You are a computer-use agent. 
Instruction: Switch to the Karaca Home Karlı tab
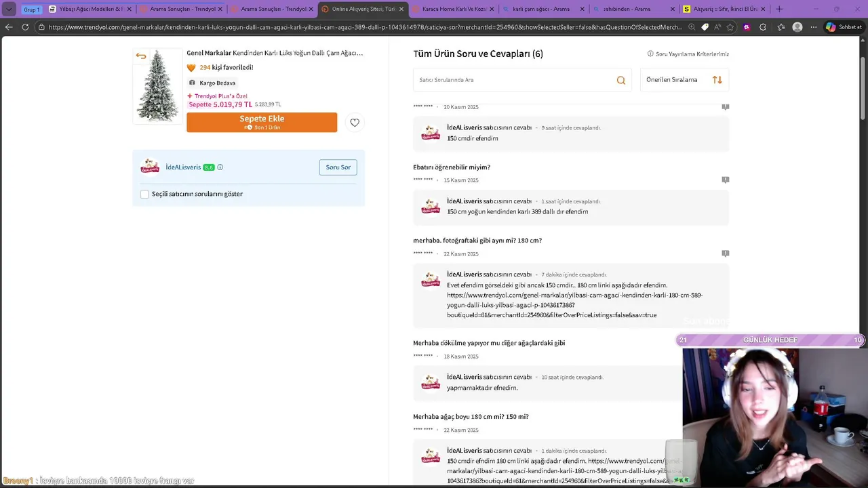[452, 9]
